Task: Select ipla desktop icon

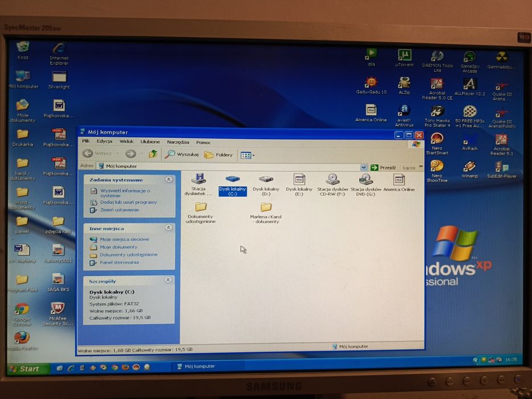Action: tap(371, 57)
